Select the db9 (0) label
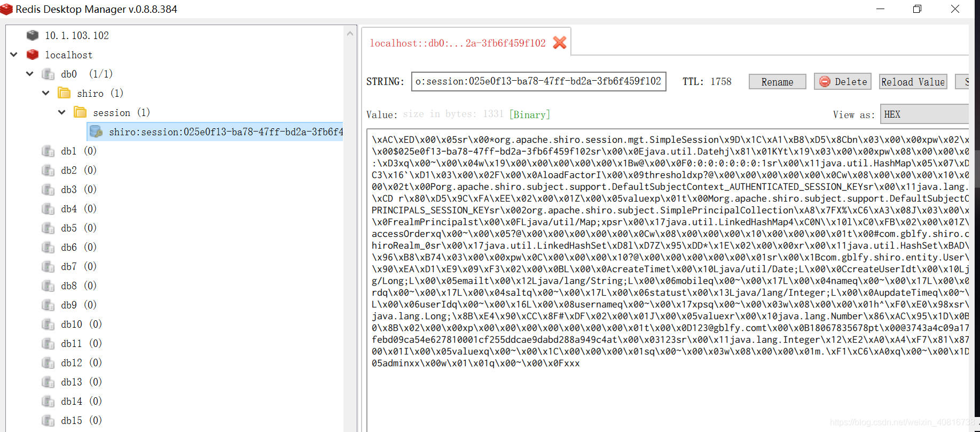 coord(79,305)
